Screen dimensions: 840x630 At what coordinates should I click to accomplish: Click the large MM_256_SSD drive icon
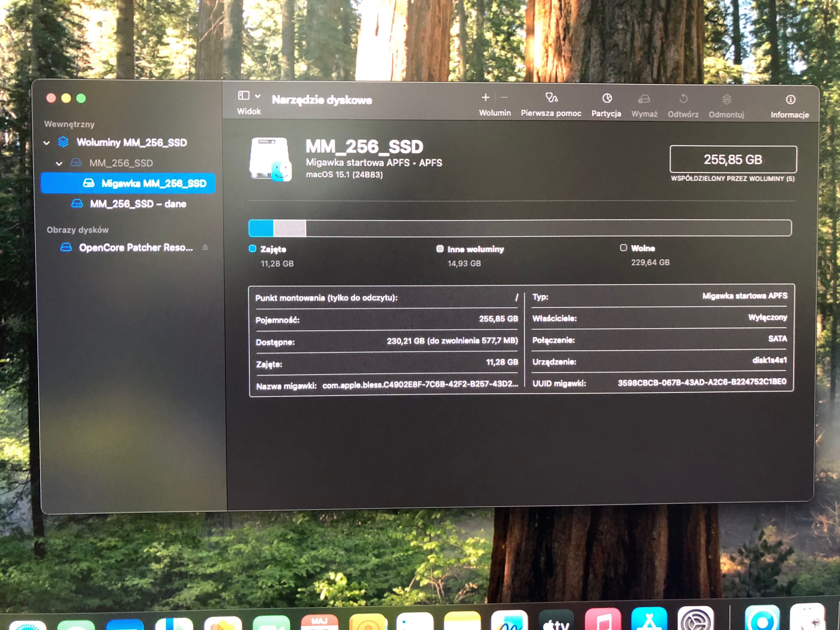click(x=270, y=160)
